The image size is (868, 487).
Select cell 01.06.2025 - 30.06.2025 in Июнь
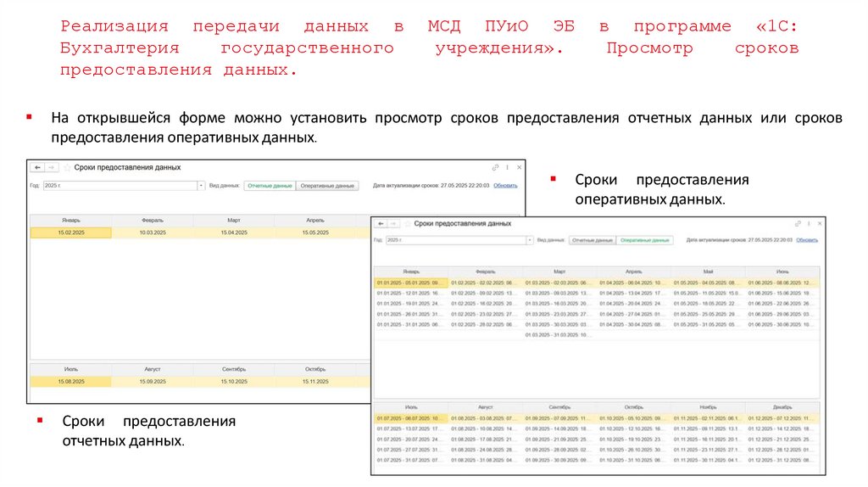[x=782, y=325]
